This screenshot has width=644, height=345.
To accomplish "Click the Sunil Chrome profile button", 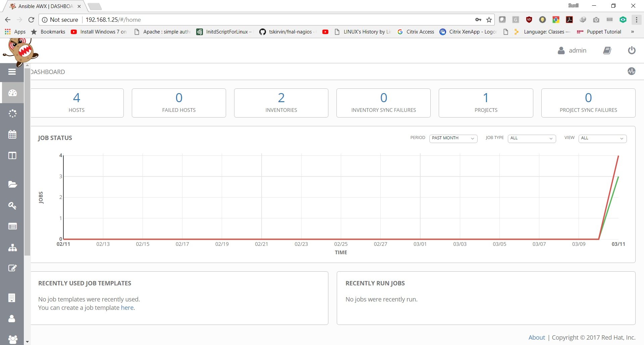I will point(573,5).
